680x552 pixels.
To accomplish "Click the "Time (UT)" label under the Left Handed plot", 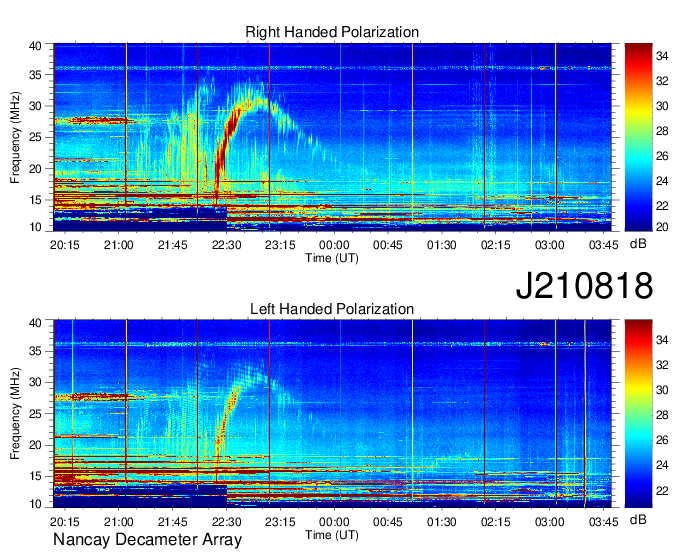I will (x=332, y=535).
